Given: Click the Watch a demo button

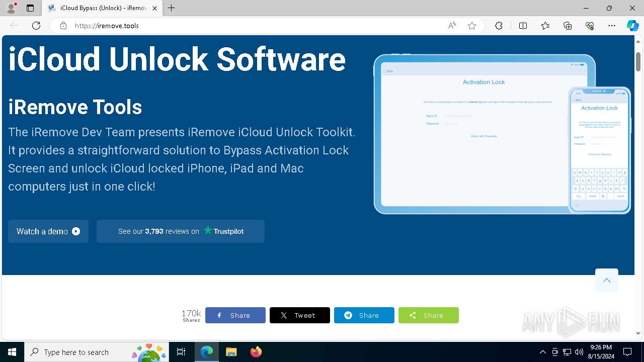Looking at the screenshot, I should point(48,231).
